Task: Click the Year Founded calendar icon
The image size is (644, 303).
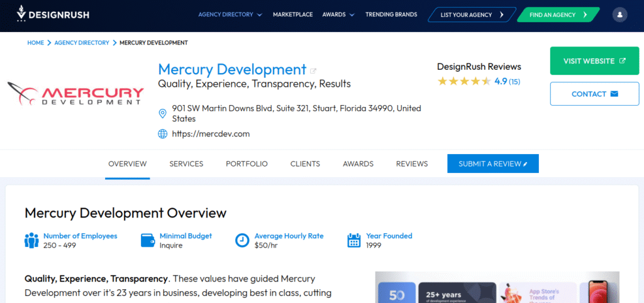Action: [355, 241]
